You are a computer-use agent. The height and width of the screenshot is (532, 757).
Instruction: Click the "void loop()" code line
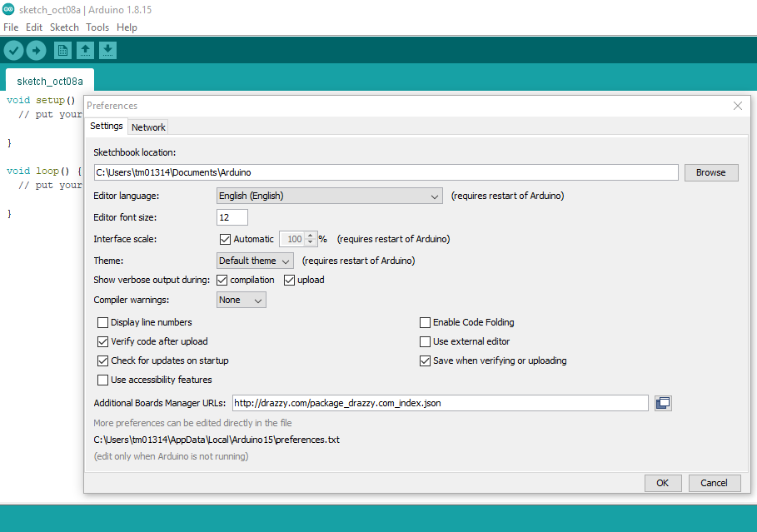point(44,171)
